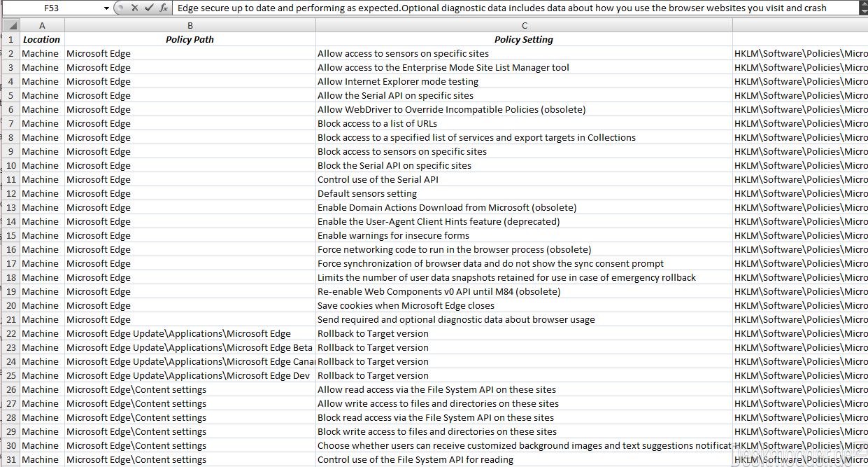Select 'Enable the User-Agent Client Hints feature (deprecated)'

(524, 221)
